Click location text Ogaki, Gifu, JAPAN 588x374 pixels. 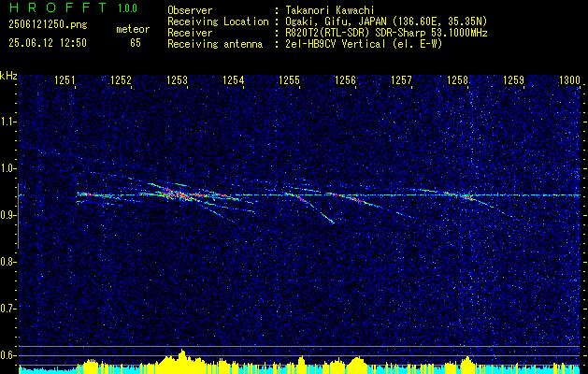(334, 22)
